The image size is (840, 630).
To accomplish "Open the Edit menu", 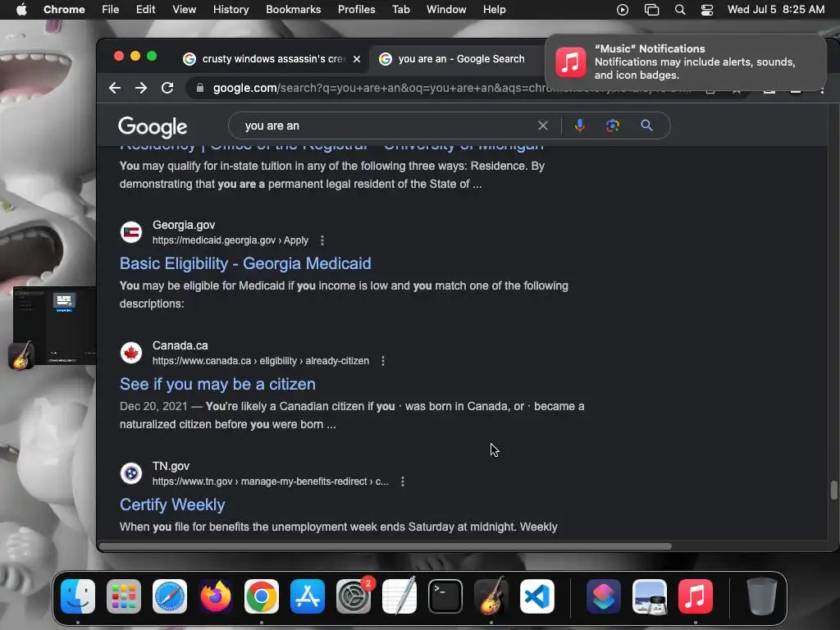I will click(146, 10).
